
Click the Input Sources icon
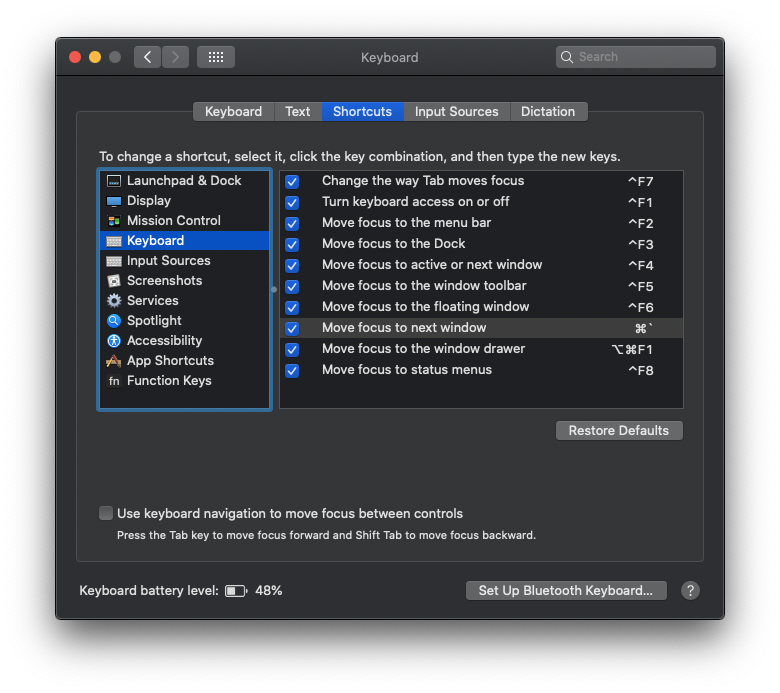pyautogui.click(x=114, y=261)
